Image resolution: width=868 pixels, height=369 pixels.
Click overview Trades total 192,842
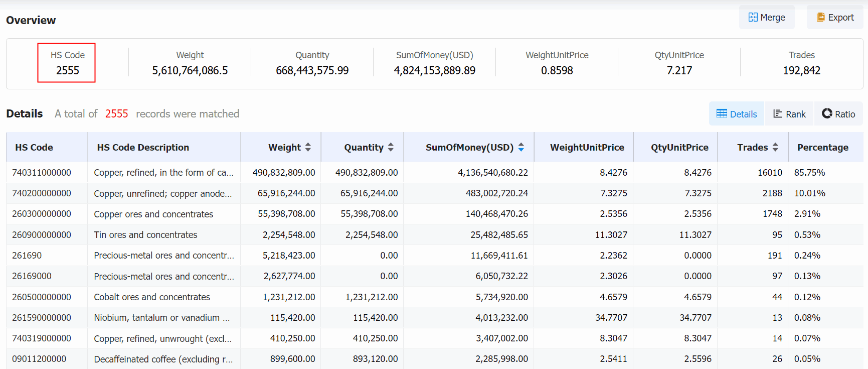(802, 71)
